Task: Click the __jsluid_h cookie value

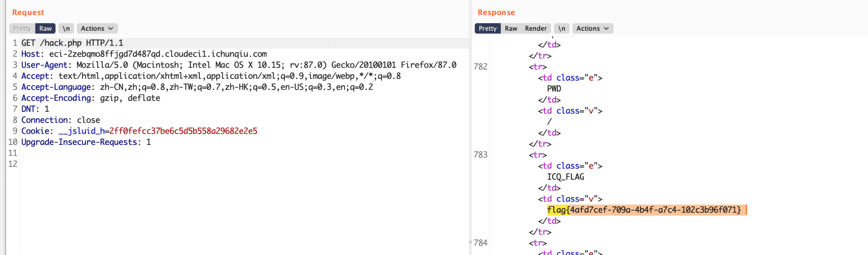Action: pyautogui.click(x=183, y=131)
